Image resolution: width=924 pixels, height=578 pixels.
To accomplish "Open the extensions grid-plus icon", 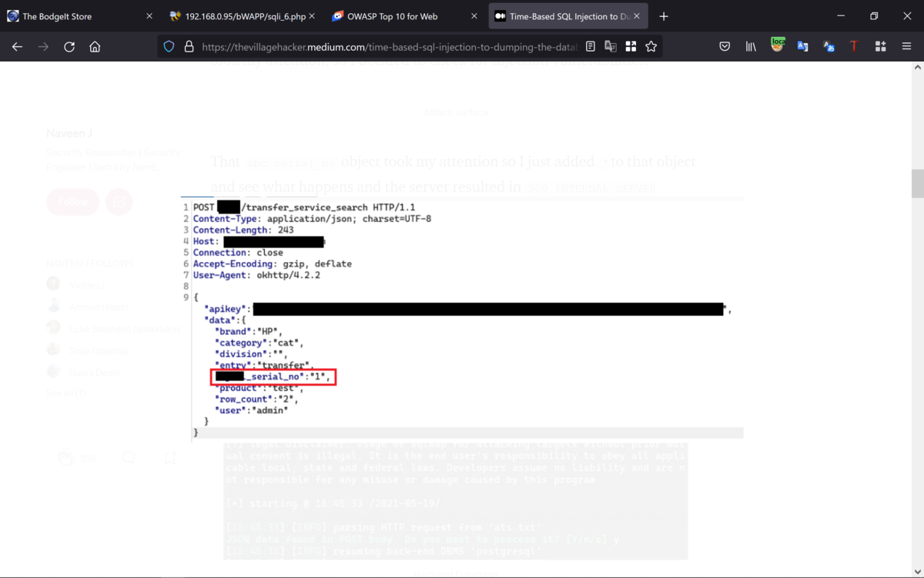I will (880, 47).
